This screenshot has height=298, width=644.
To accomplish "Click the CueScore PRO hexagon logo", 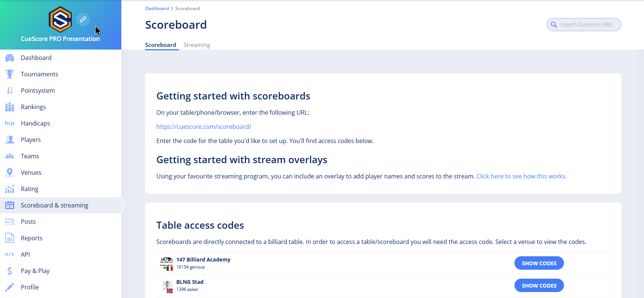I will click(60, 19).
